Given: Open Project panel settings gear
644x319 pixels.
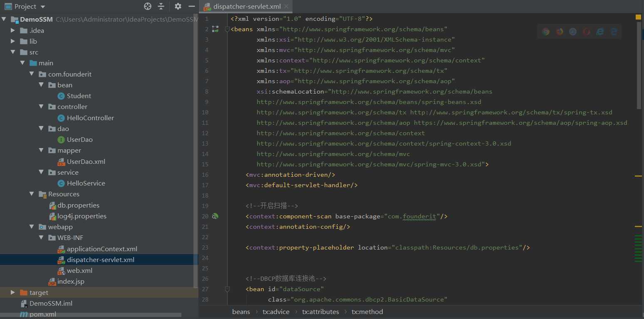Looking at the screenshot, I should [x=178, y=6].
